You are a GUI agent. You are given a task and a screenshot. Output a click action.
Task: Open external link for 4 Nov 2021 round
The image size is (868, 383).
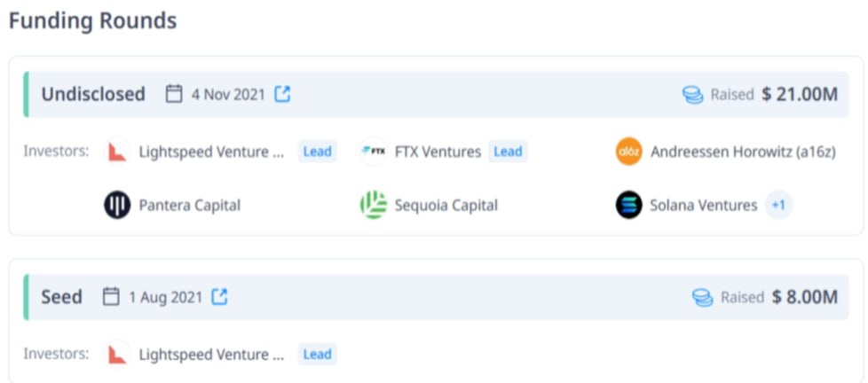coord(282,94)
